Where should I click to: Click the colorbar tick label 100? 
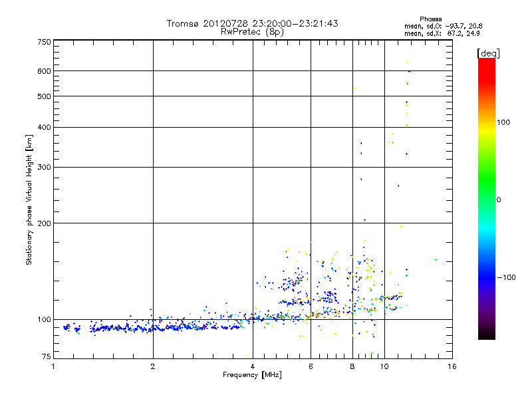click(503, 122)
